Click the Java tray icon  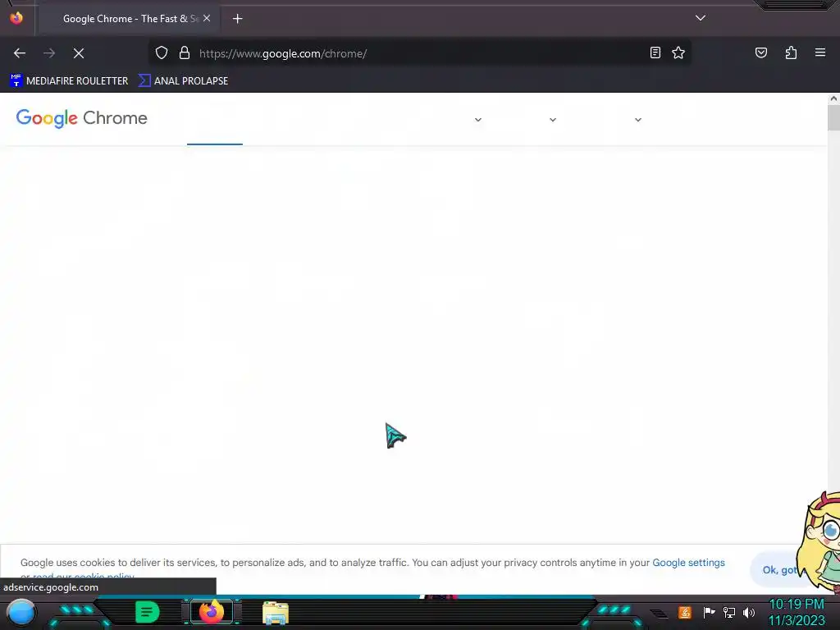685,612
